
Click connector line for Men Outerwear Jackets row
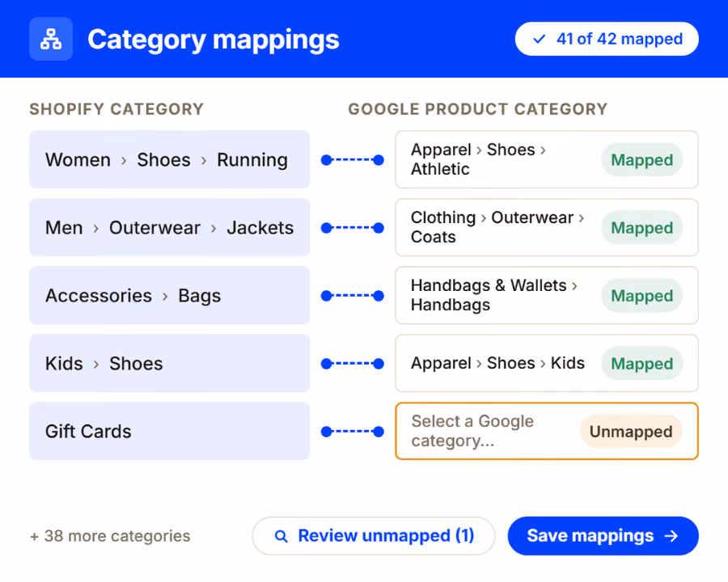click(353, 228)
